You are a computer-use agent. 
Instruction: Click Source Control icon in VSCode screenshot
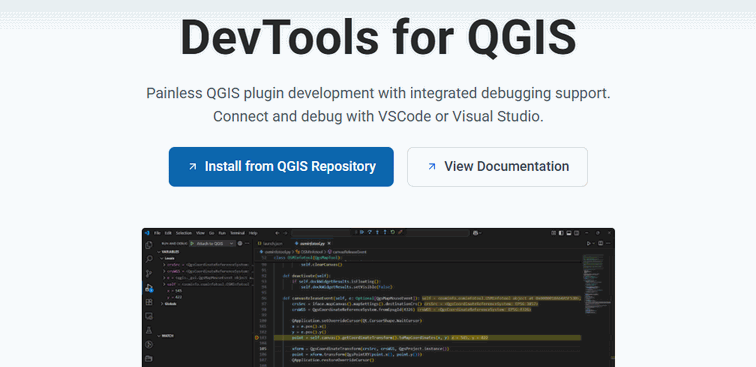149,273
